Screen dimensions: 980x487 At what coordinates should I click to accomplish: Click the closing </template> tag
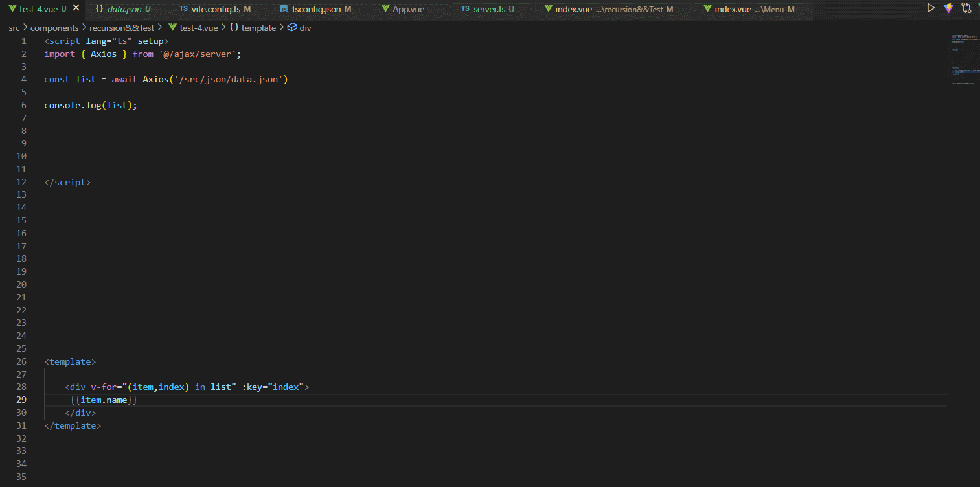point(73,425)
